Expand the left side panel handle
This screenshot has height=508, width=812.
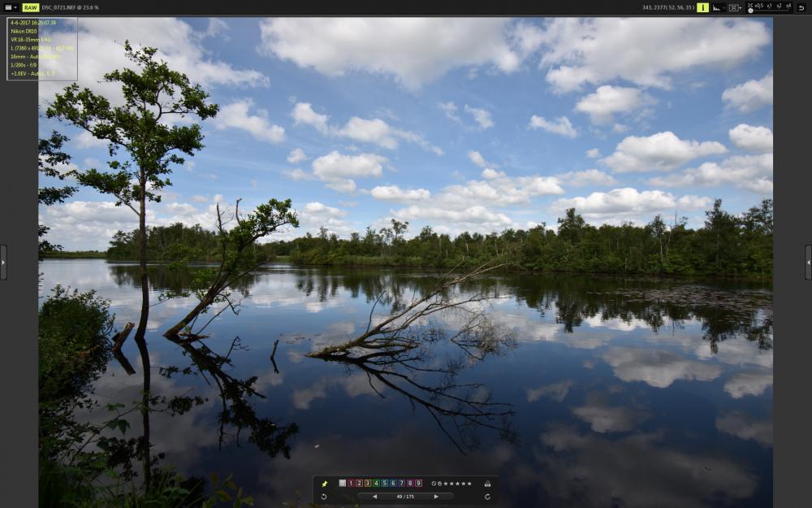[3, 263]
